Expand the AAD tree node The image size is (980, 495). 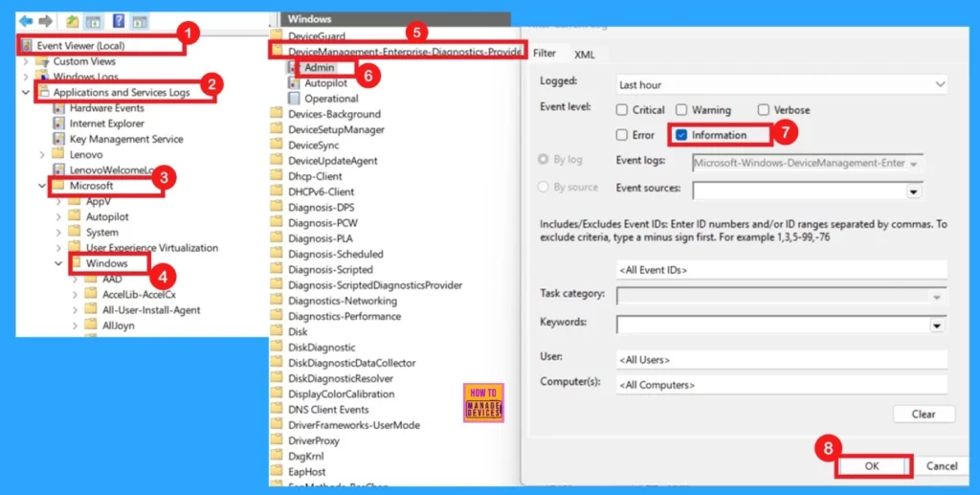click(x=75, y=279)
